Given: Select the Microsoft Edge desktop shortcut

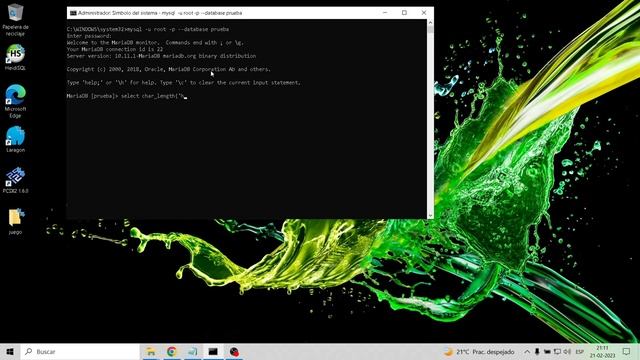Looking at the screenshot, I should [x=15, y=101].
